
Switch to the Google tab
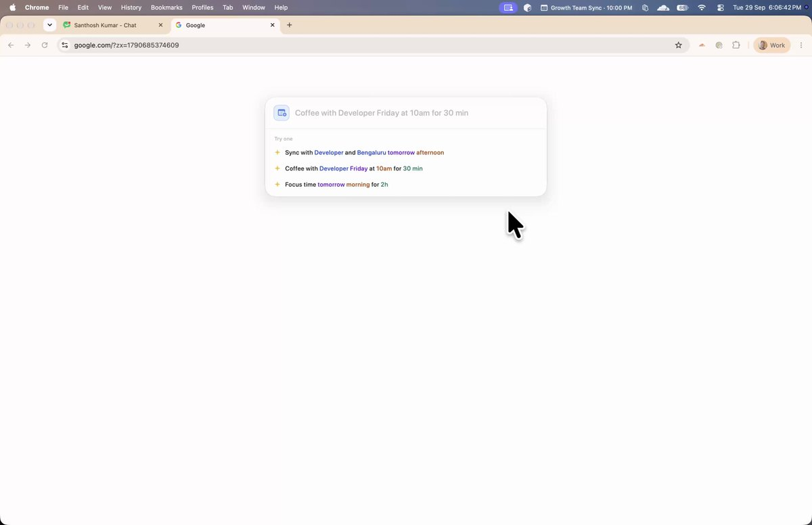click(225, 25)
